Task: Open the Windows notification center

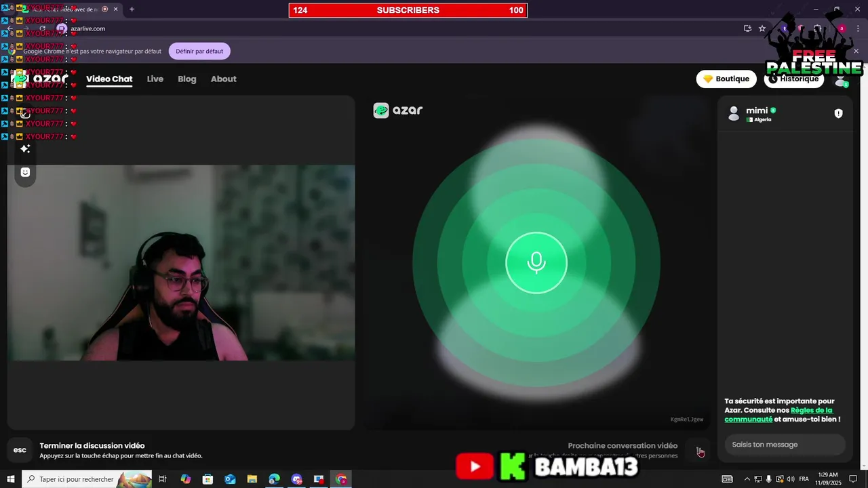Action: [854, 479]
